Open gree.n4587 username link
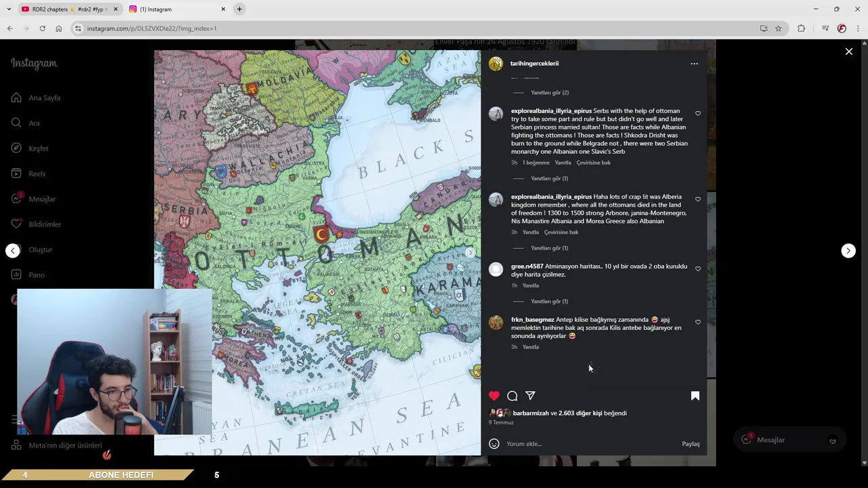Viewport: 868px width, 488px height. coord(527,266)
